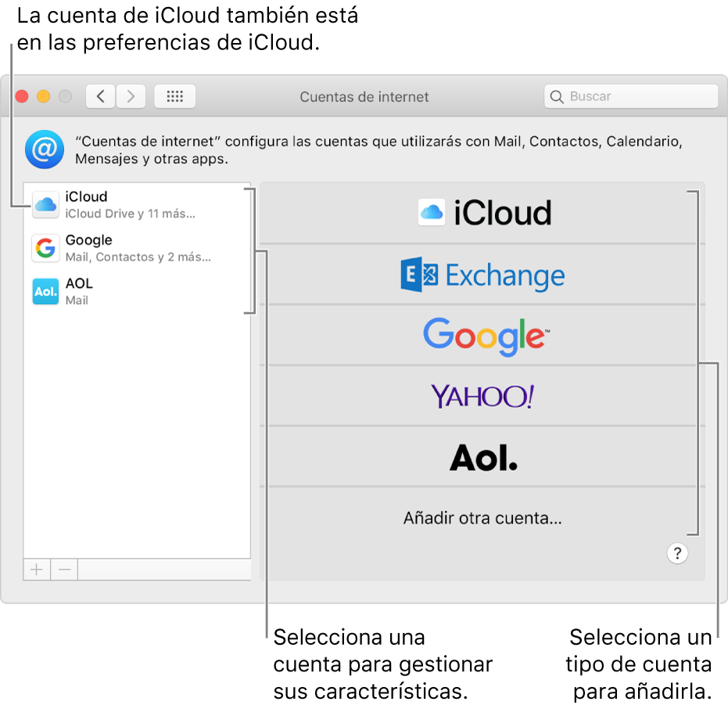Add an iCloud account type

pyautogui.click(x=482, y=213)
